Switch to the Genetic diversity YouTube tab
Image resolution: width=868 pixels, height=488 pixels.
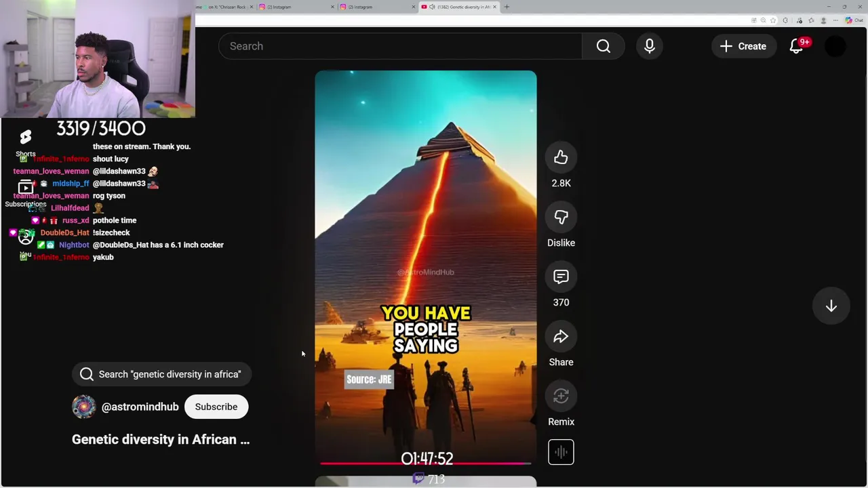click(458, 7)
